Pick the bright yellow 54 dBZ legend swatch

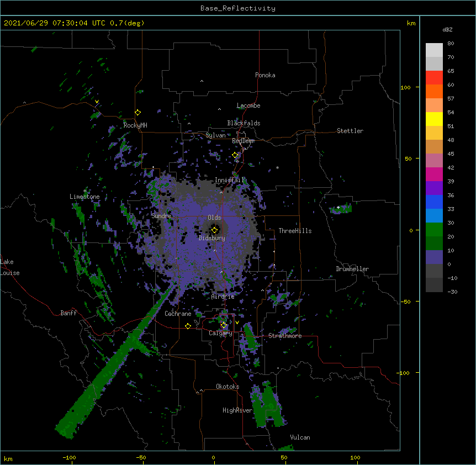[x=434, y=119]
